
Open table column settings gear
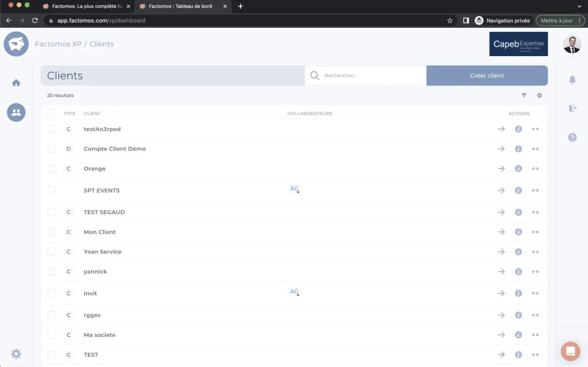(539, 95)
